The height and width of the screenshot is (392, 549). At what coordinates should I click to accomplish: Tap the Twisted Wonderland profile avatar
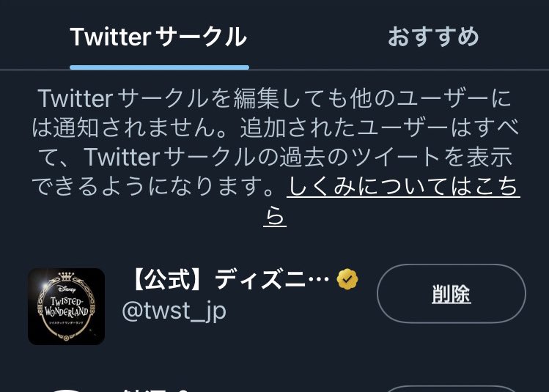click(66, 306)
